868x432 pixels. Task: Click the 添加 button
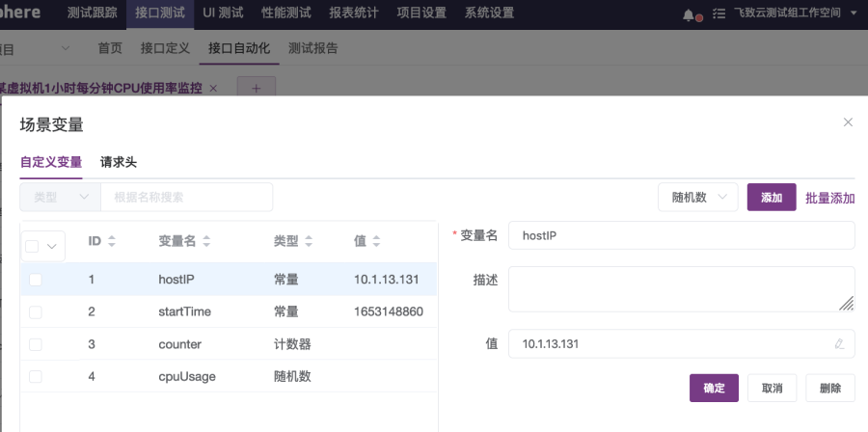pyautogui.click(x=772, y=197)
